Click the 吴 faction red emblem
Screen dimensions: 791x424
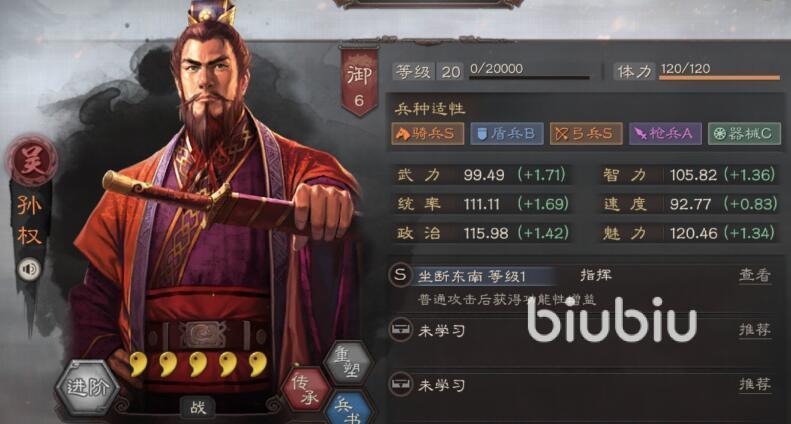(32, 162)
